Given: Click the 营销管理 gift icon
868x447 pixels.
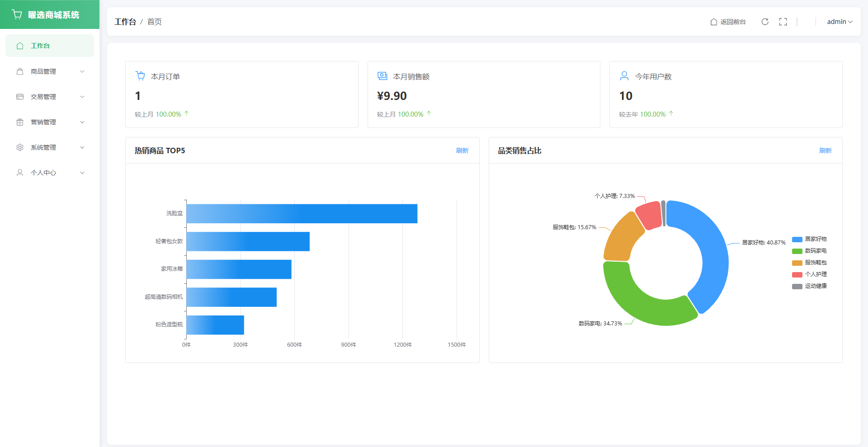Looking at the screenshot, I should (x=20, y=122).
